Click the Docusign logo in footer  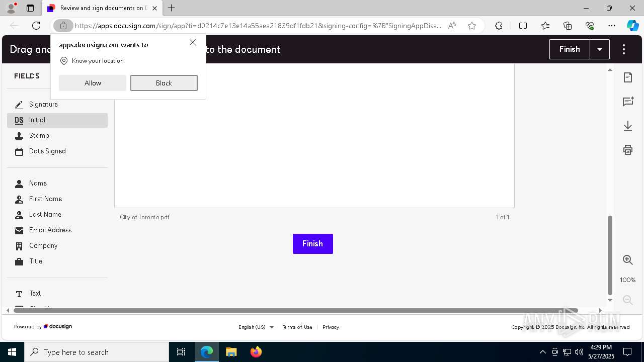pyautogui.click(x=58, y=326)
